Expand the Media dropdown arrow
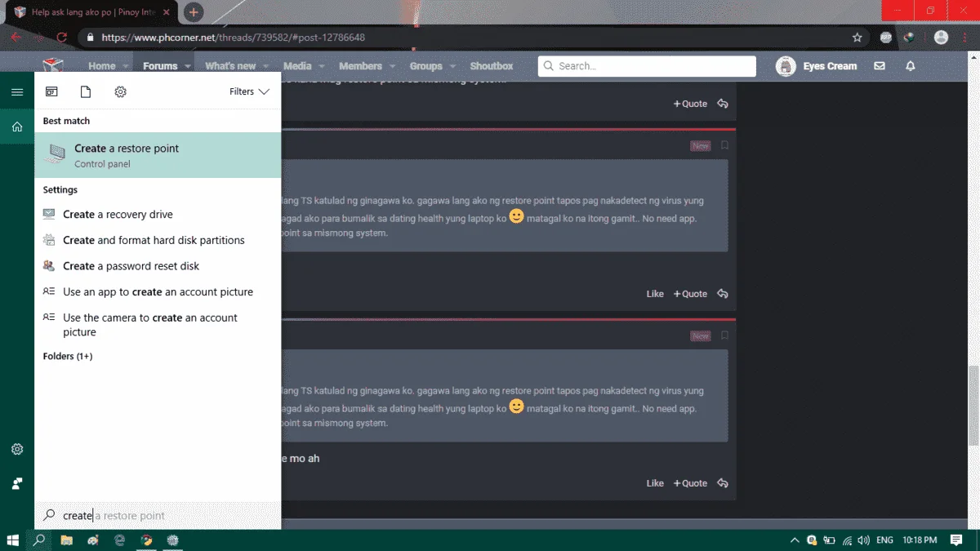This screenshot has height=551, width=980. tap(322, 67)
